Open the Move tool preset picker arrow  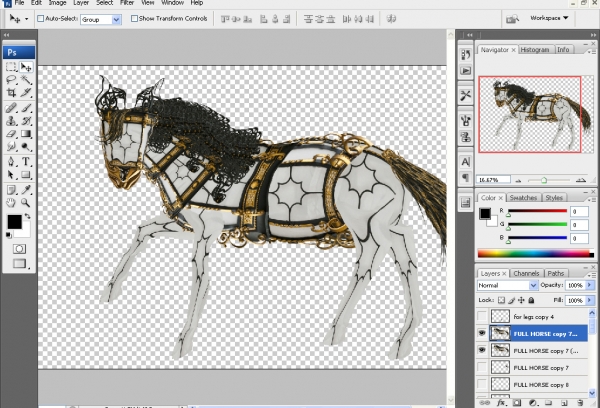coord(26,19)
